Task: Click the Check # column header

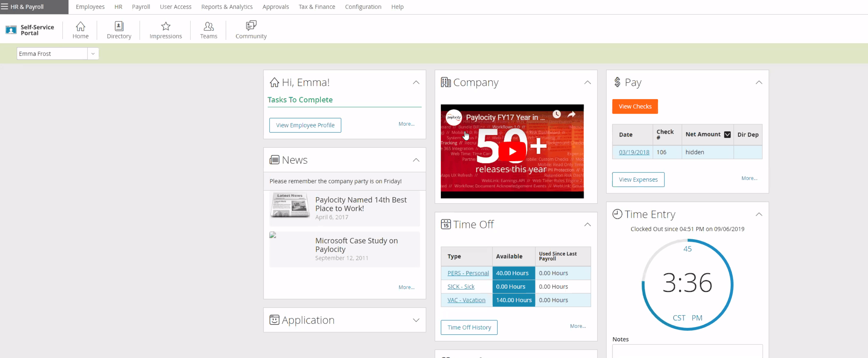Action: click(x=667, y=134)
